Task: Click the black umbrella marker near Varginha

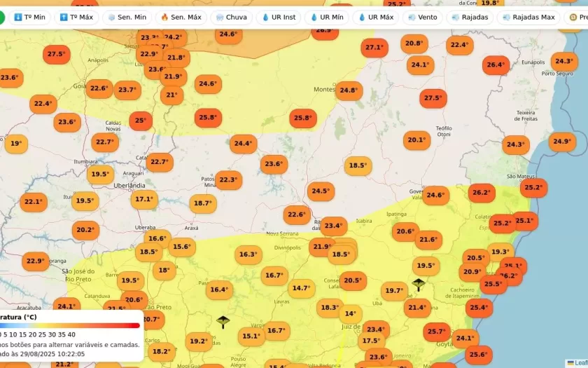Action: point(223,322)
